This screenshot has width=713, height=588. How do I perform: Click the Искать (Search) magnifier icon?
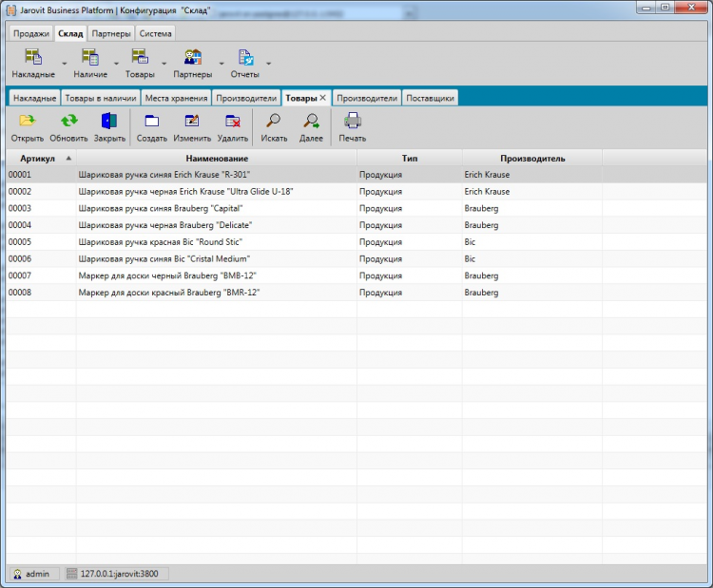point(274,121)
